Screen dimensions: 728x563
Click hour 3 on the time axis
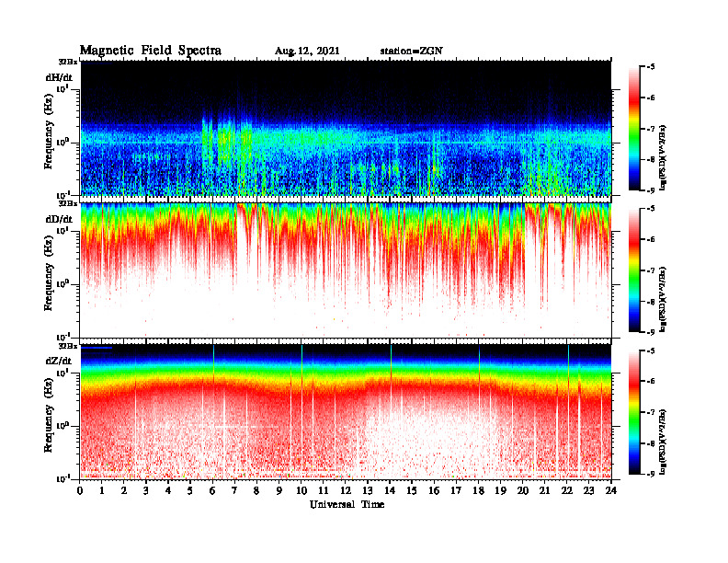tap(146, 490)
